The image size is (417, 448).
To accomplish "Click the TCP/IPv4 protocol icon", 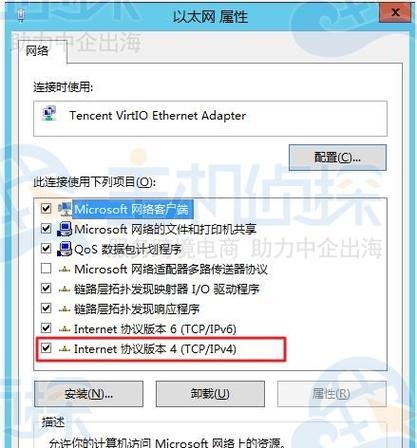I will point(64,349).
